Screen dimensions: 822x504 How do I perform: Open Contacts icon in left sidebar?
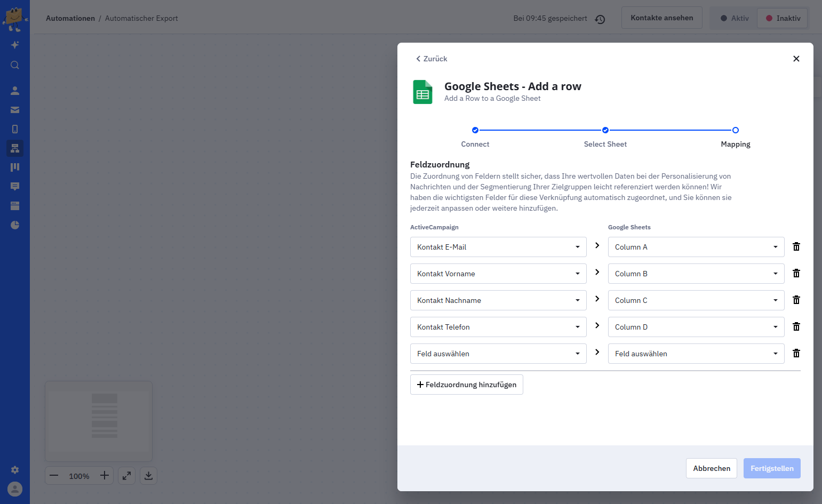click(x=15, y=91)
